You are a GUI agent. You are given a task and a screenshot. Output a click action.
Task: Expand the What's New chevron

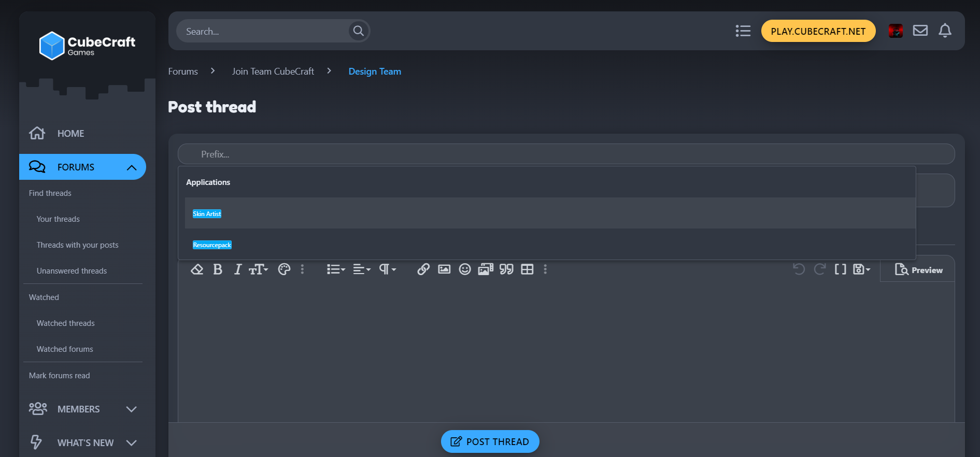point(132,442)
